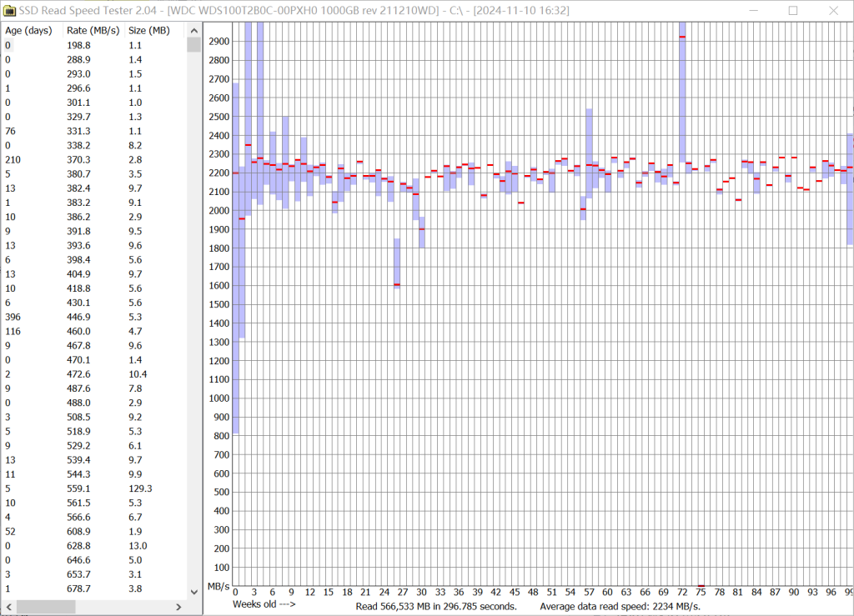854x616 pixels.
Task: Close the SSD Read Speed Tester window
Action: click(x=833, y=10)
